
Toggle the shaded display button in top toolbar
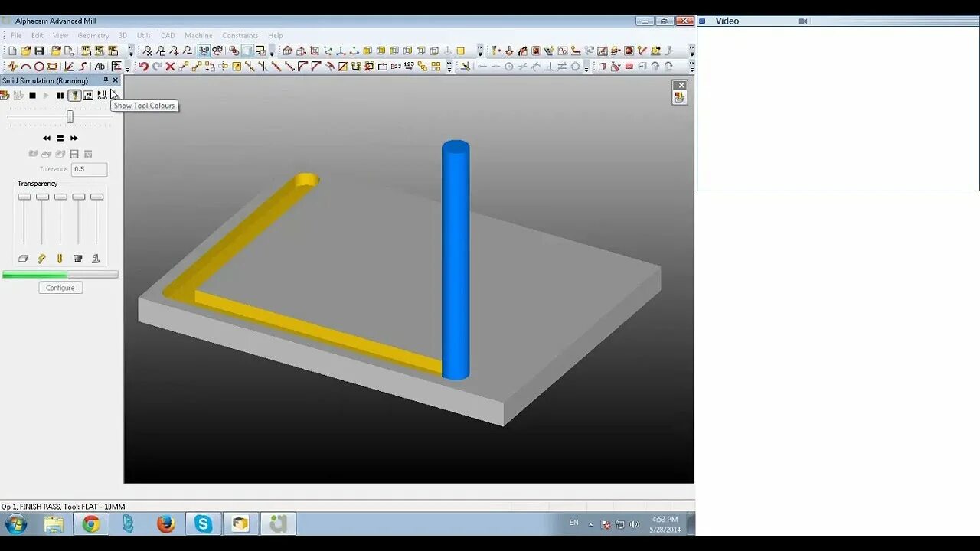[247, 51]
